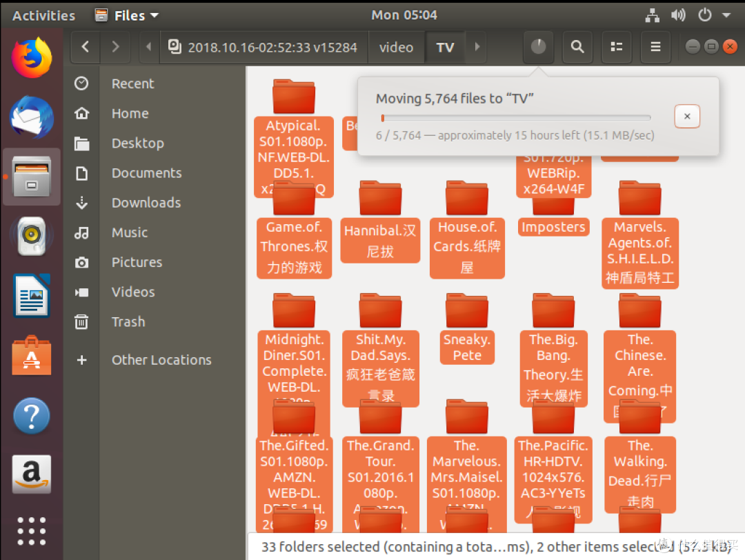The image size is (745, 560).
Task: Open the Files application menu
Action: point(127,15)
